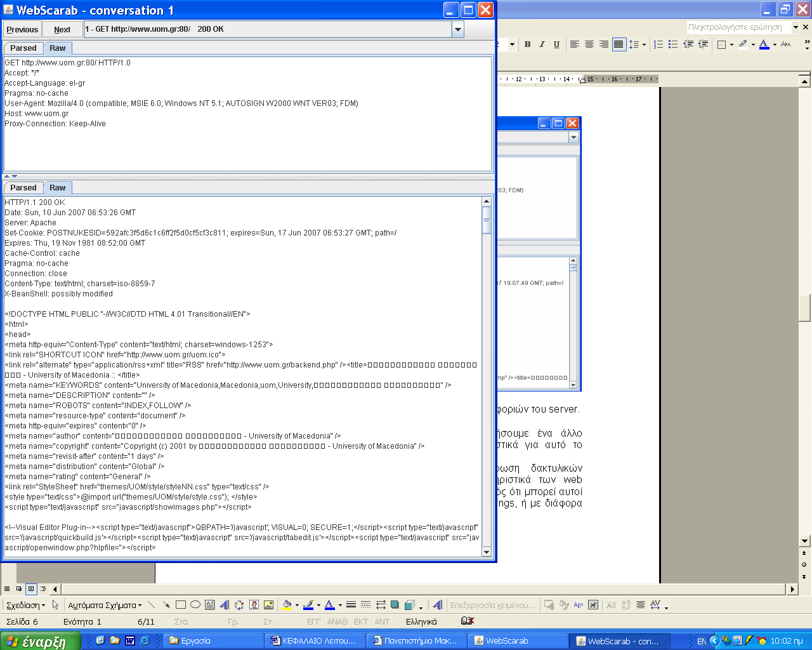The image size is (812, 650).
Task: Open the conversation selector dropdown
Action: click(x=457, y=29)
